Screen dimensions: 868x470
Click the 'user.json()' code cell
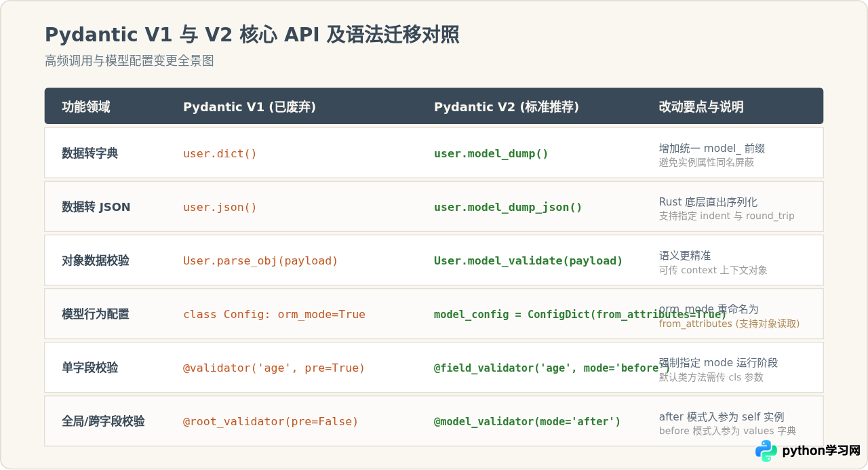(x=220, y=207)
